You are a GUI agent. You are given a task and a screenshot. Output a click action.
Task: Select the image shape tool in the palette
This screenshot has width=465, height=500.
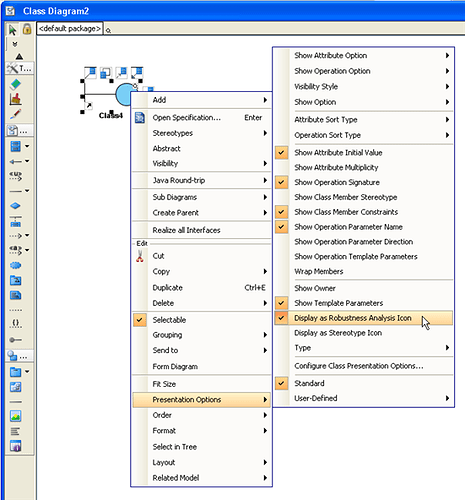click(x=15, y=416)
